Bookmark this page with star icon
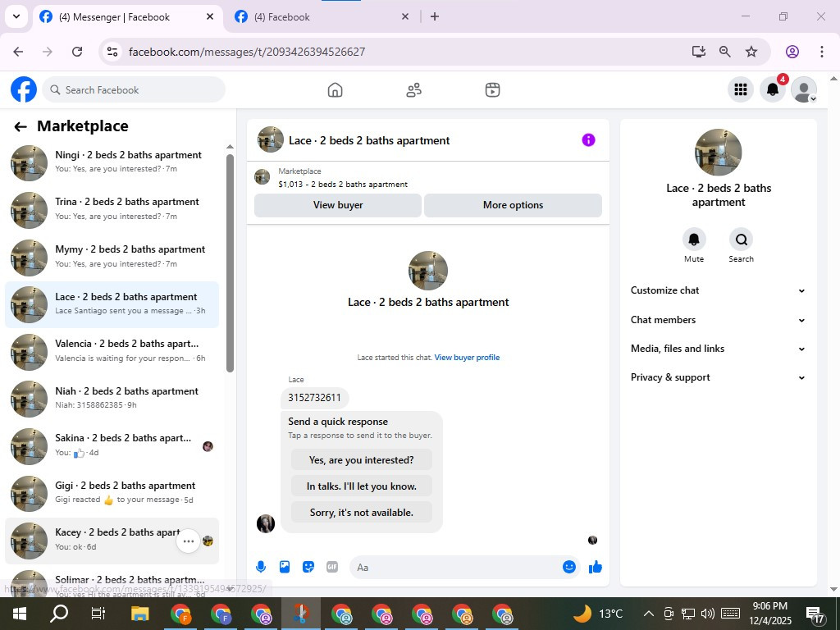840x630 pixels. coord(751,52)
